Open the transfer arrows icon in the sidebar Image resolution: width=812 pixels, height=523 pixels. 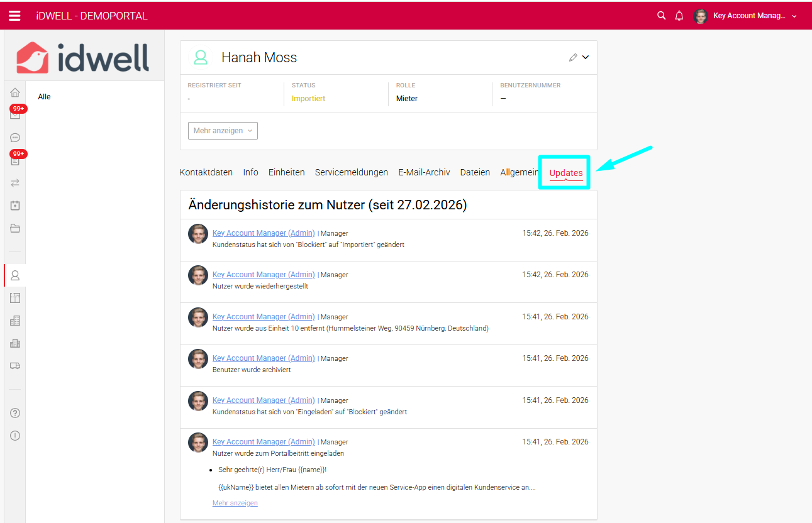click(15, 183)
